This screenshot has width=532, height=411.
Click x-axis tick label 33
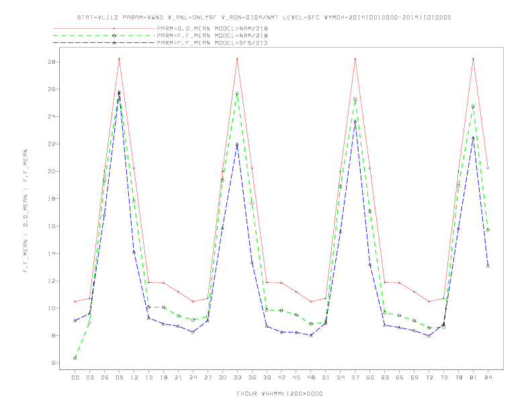point(237,377)
